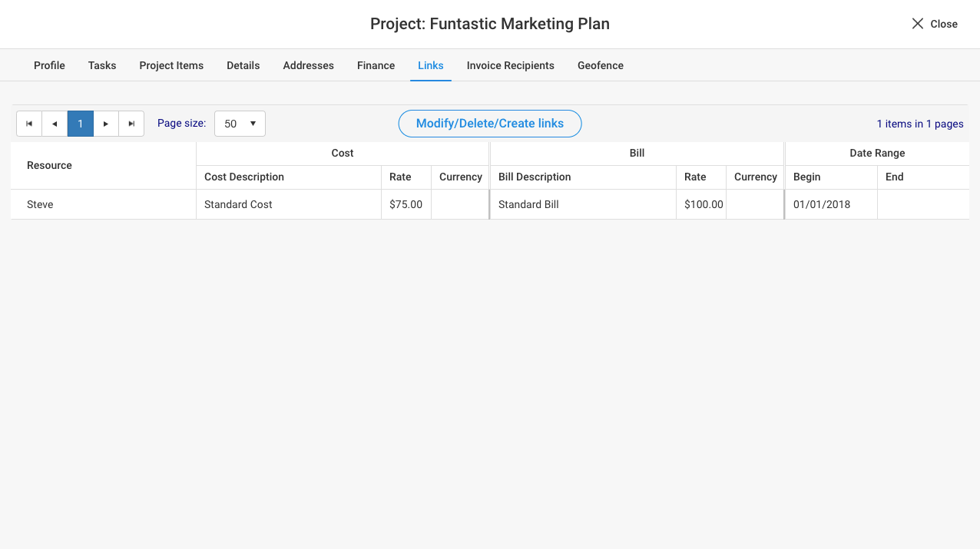Open the Tasks tab

point(102,65)
